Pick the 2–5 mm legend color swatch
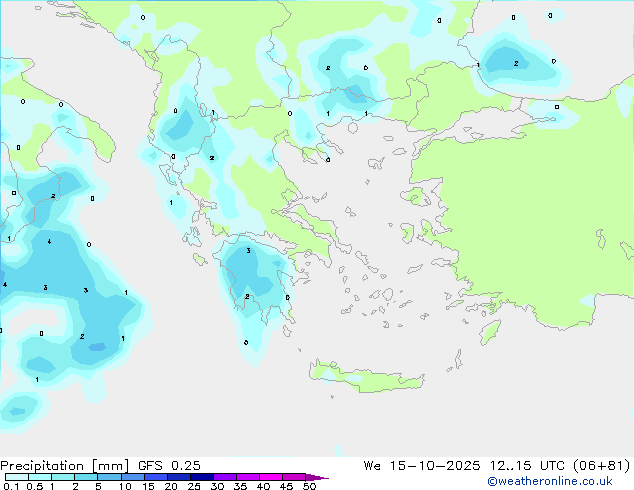 [x=86, y=477]
